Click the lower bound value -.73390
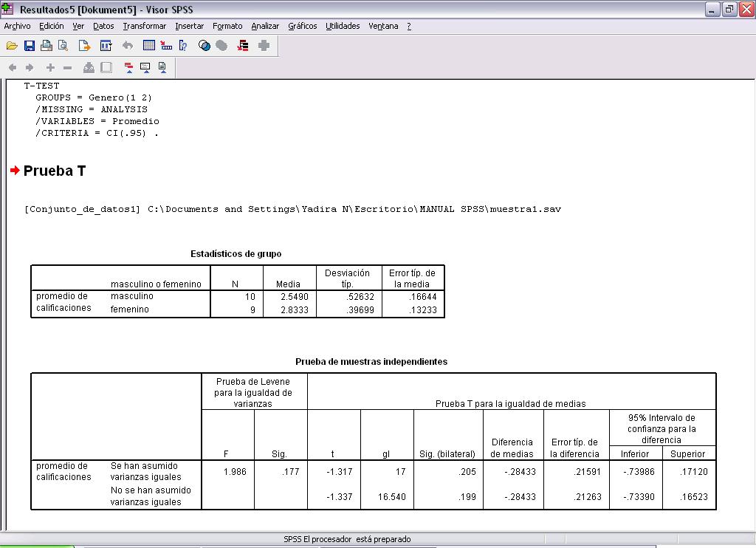Image resolution: width=756 pixels, height=548 pixels. [x=639, y=497]
